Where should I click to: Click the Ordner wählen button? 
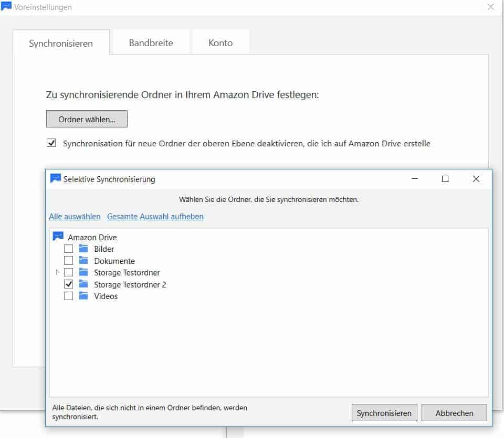(87, 119)
